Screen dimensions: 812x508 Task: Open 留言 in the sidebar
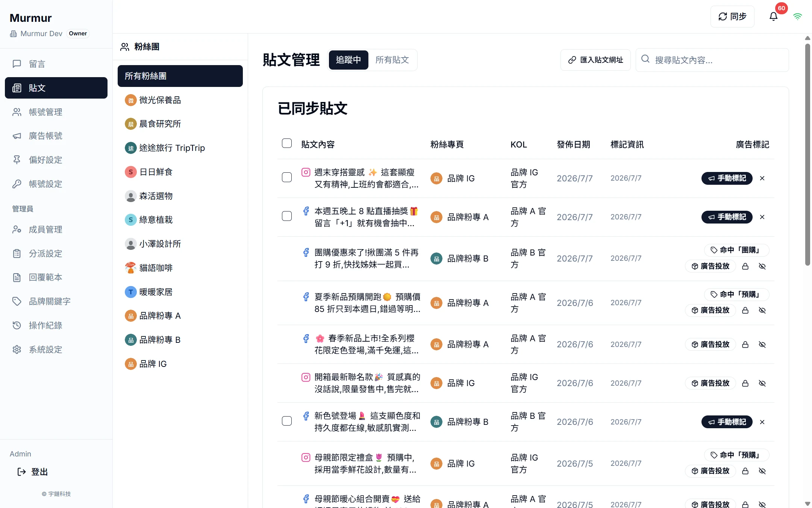[56, 64]
